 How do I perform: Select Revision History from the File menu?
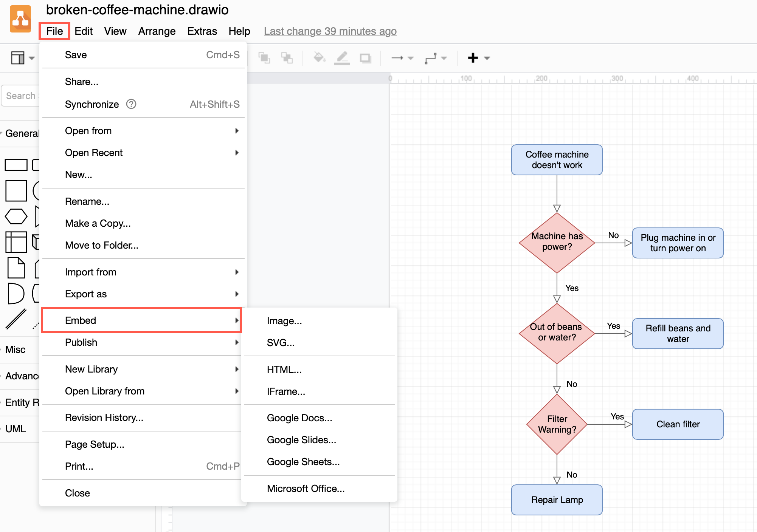(x=104, y=418)
